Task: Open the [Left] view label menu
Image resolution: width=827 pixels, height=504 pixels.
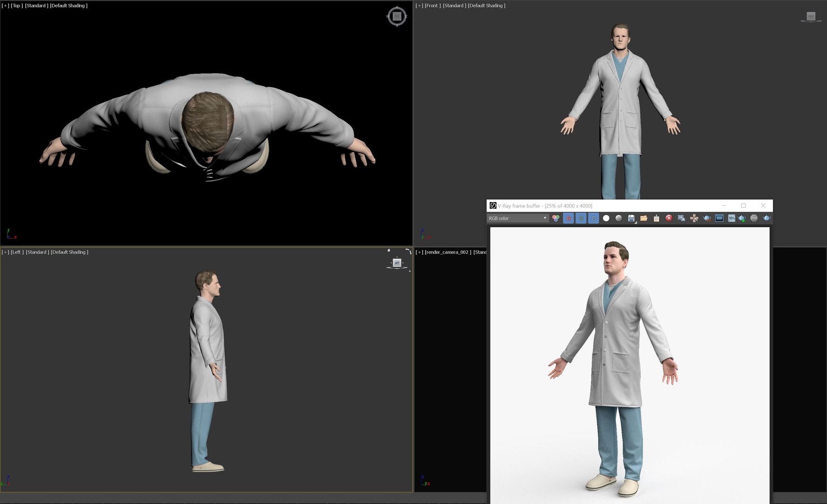Action: point(17,252)
